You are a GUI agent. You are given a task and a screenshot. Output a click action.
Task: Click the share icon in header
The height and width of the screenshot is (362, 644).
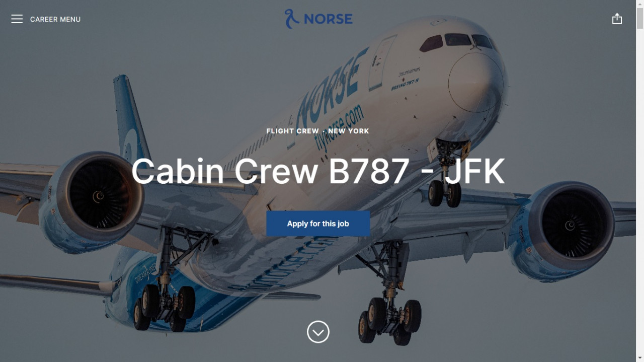tap(617, 19)
